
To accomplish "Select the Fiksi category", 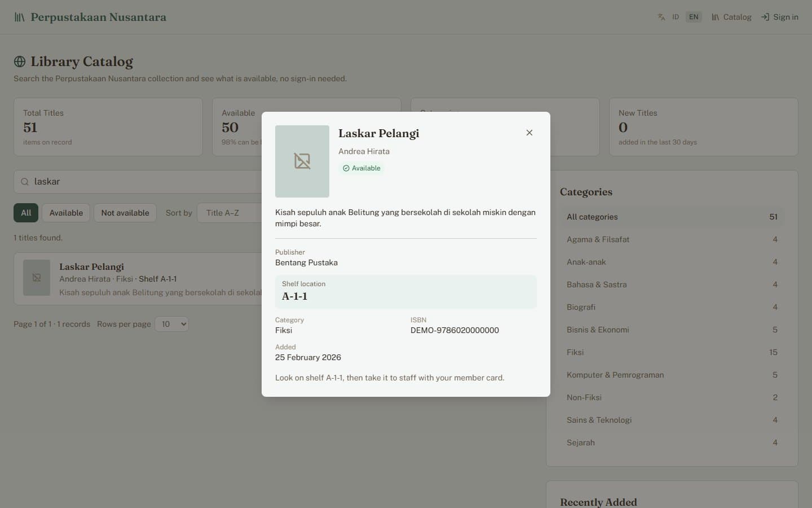I will (x=672, y=352).
